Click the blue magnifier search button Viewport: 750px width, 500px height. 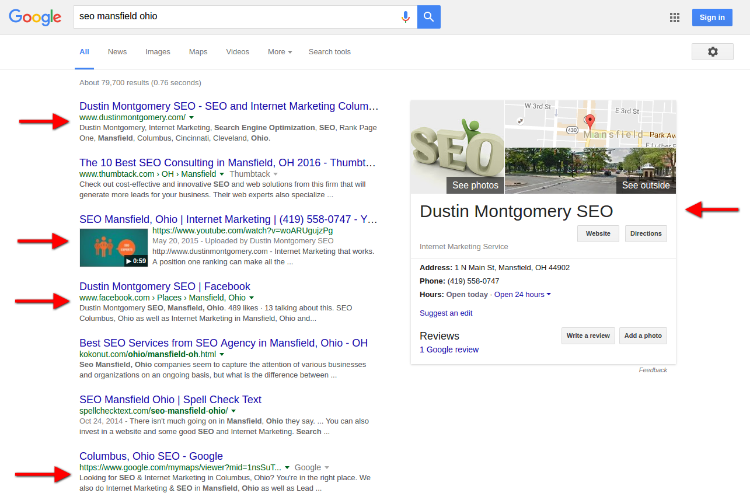click(429, 17)
